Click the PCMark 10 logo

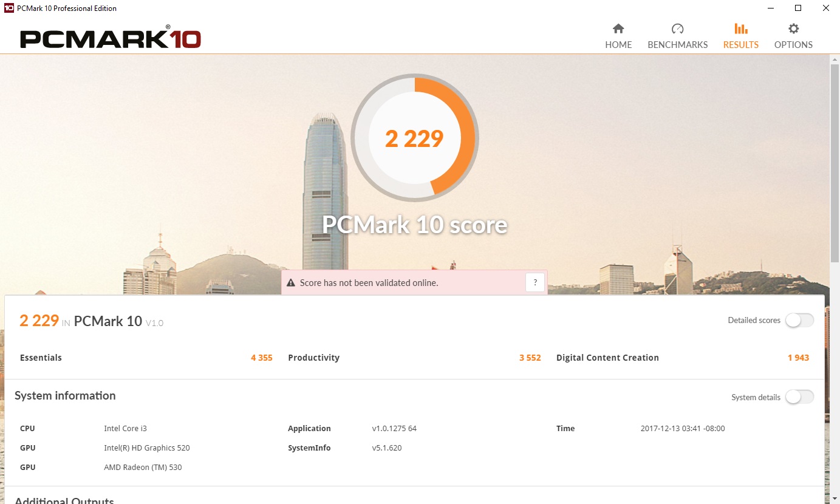point(111,38)
